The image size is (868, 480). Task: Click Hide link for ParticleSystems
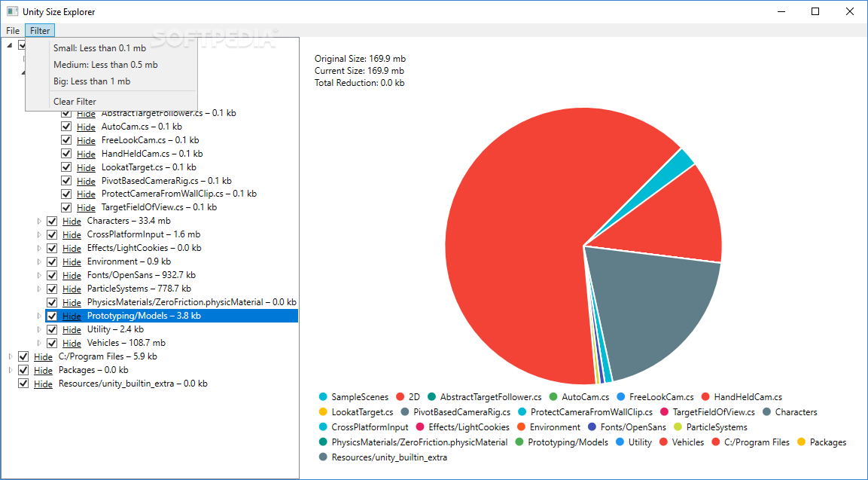coord(72,289)
